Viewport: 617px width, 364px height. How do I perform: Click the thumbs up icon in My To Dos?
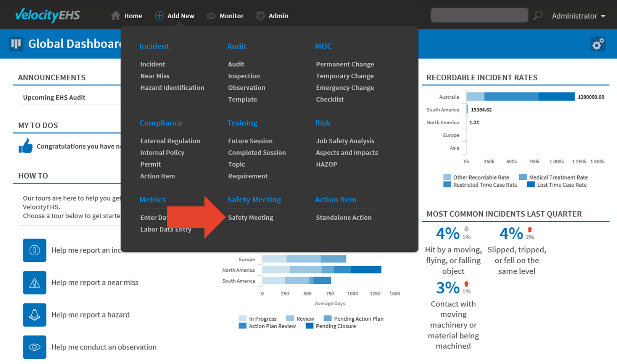tap(26, 146)
